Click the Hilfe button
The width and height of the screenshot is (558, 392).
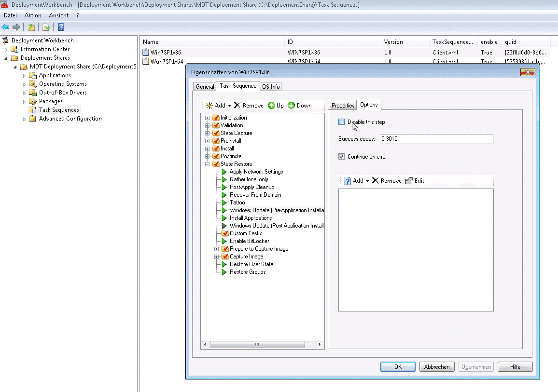pos(516,367)
